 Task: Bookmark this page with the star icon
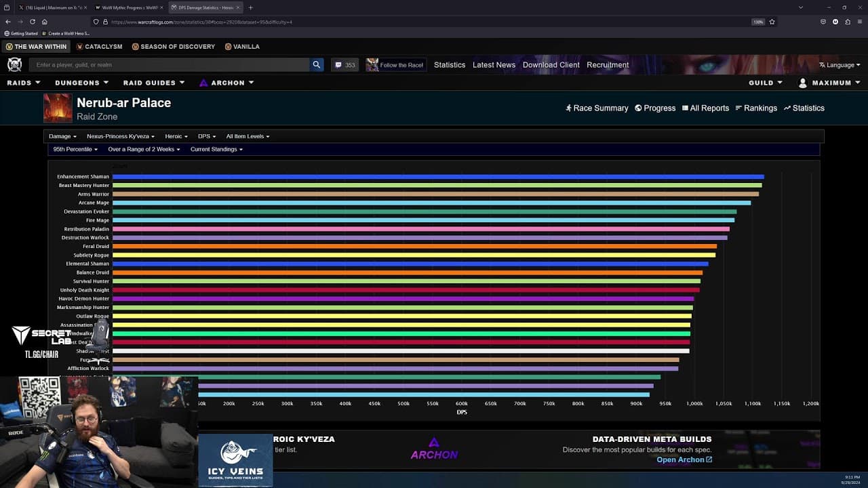pyautogui.click(x=772, y=22)
